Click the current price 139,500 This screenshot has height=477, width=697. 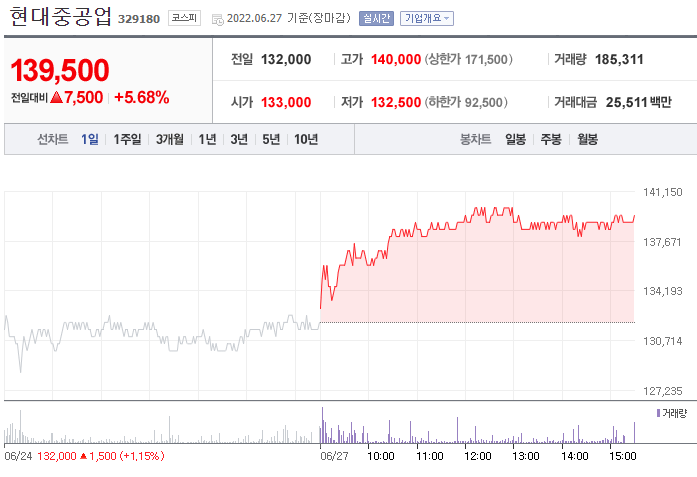click(60, 70)
